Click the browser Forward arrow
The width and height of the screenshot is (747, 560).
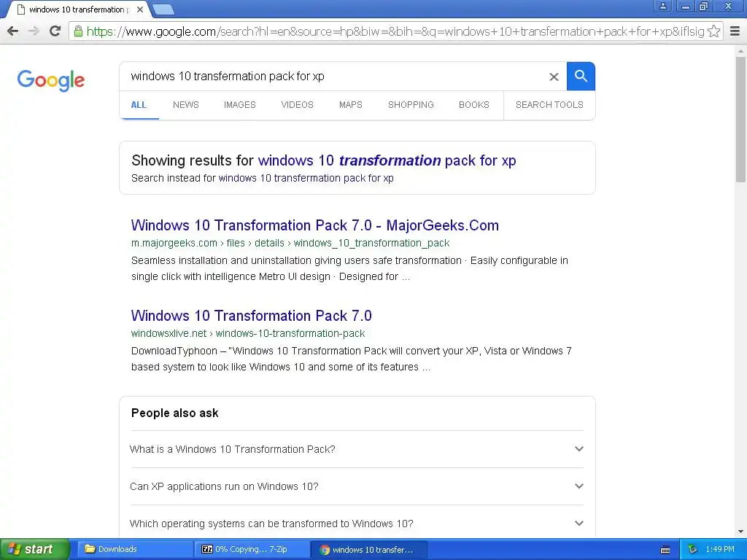click(34, 31)
